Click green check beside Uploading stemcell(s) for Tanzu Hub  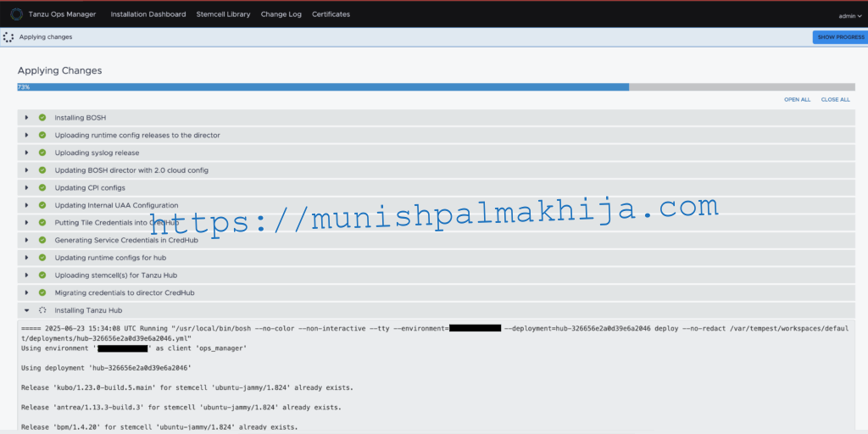click(x=42, y=275)
